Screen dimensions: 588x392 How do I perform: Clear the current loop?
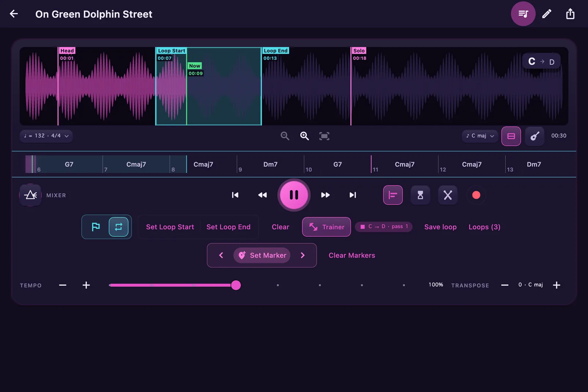click(x=280, y=227)
